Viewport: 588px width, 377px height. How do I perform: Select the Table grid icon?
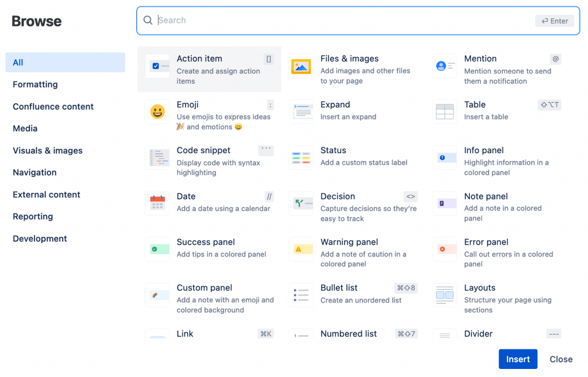tap(445, 112)
